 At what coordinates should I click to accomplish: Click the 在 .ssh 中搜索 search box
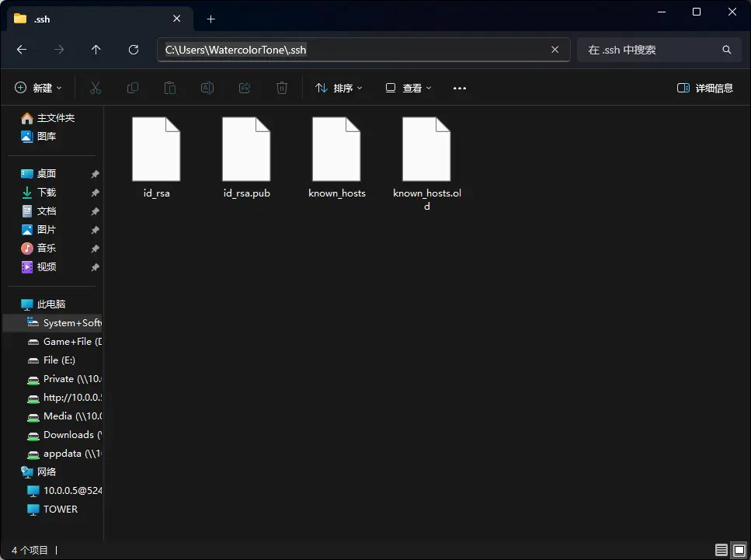tap(652, 50)
